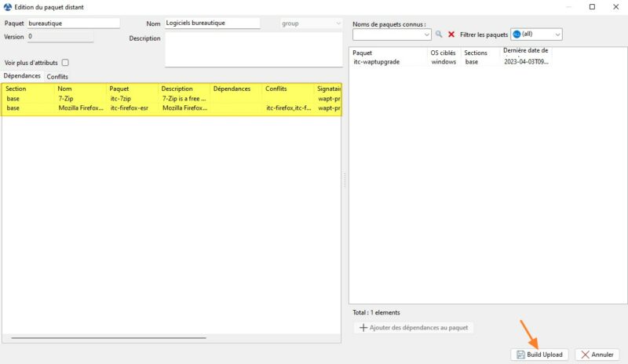Click the Annuler button

(597, 355)
